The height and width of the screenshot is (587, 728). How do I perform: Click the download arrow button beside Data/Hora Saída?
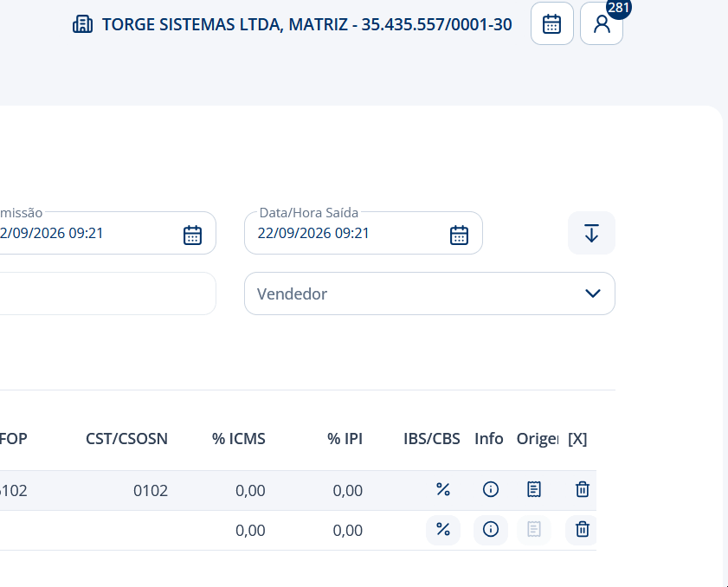pos(591,233)
